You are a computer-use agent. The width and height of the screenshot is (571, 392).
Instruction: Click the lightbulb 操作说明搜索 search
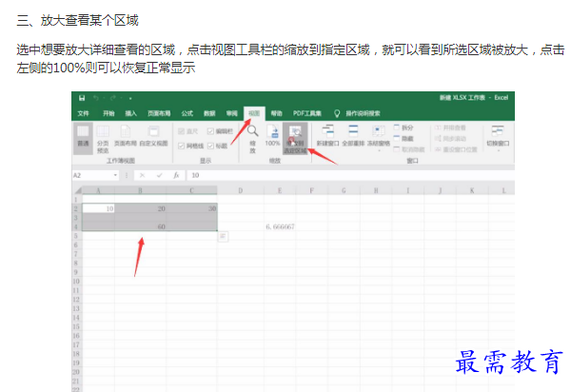[358, 113]
